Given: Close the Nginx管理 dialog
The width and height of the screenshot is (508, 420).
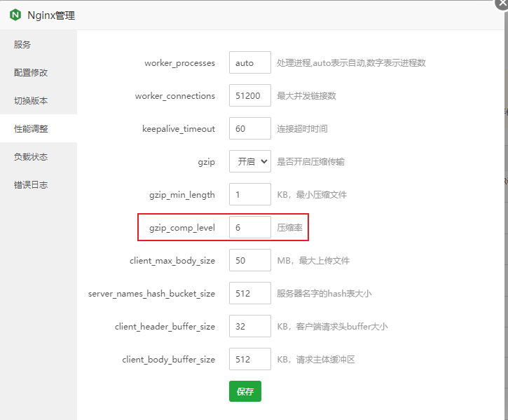Looking at the screenshot, I should (502, 2).
